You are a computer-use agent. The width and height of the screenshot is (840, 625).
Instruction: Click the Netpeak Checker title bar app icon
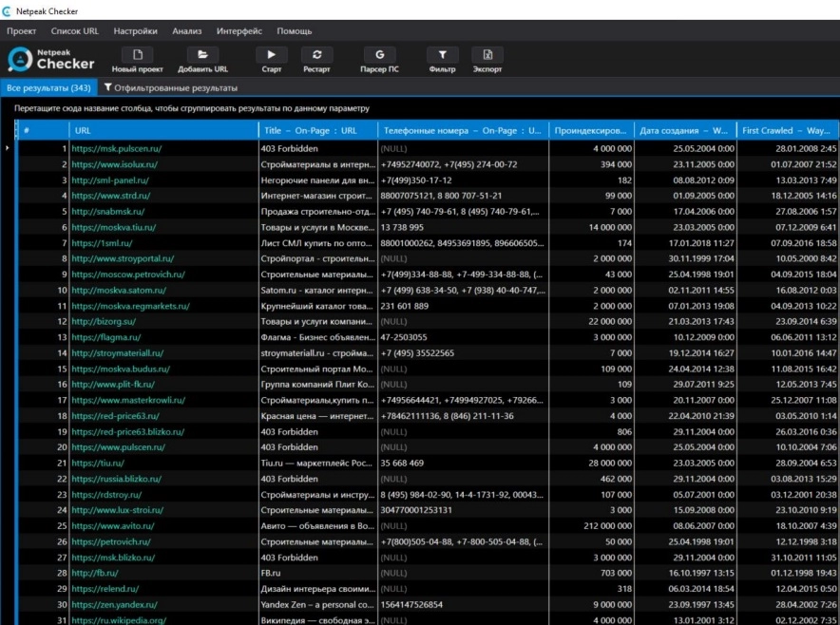pos(7,11)
